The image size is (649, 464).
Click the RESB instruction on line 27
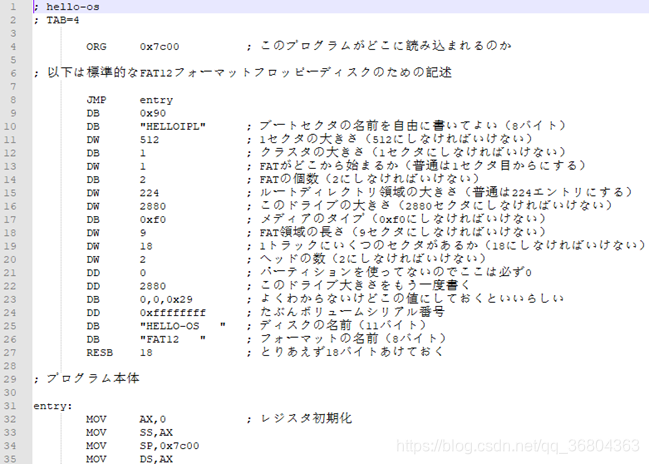pos(99,353)
